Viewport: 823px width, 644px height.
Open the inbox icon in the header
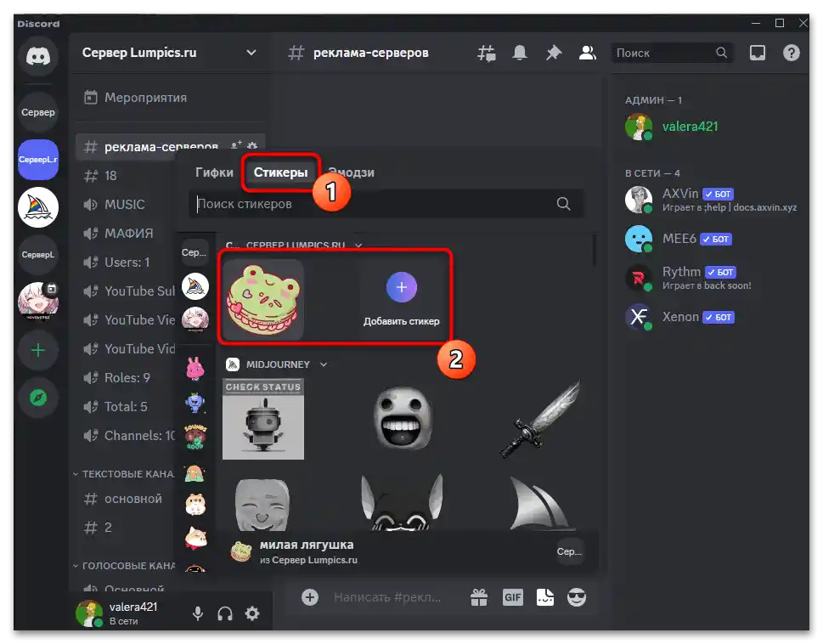click(x=758, y=53)
